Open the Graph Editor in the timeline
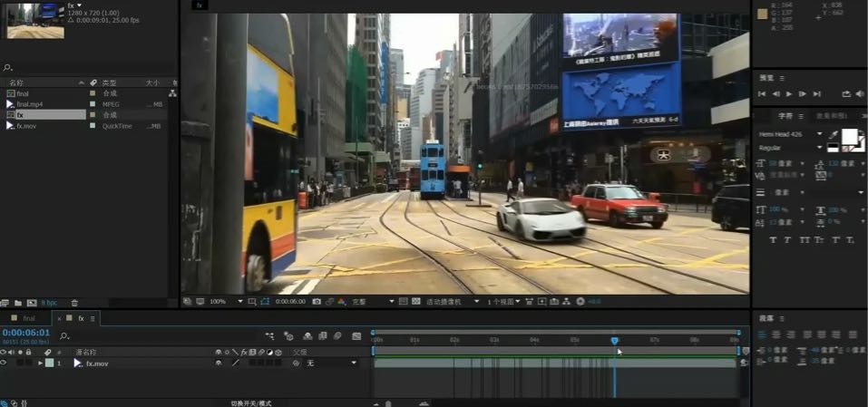 353,335
